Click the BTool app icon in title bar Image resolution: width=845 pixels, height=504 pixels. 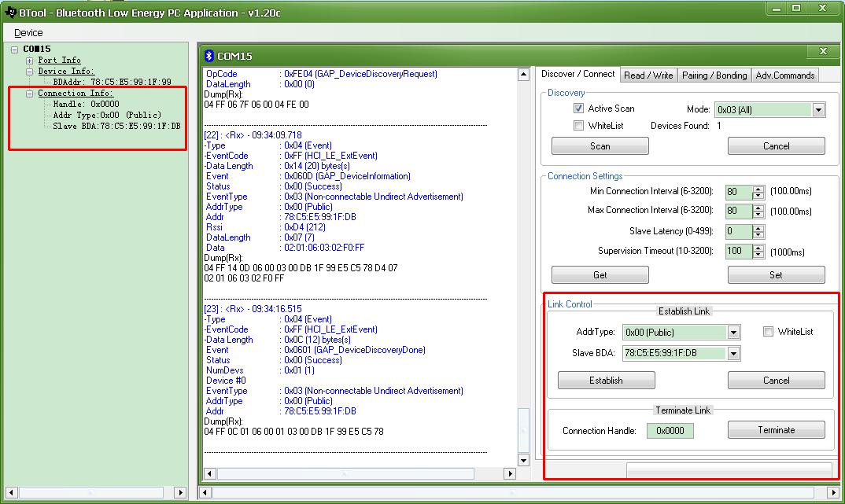pyautogui.click(x=10, y=11)
